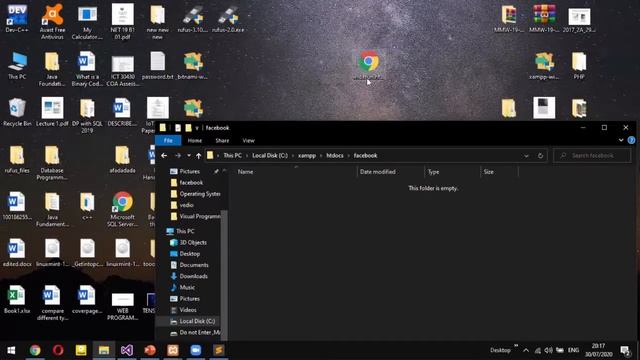
Task: Select Downloads in navigation pane
Action: click(x=193, y=276)
